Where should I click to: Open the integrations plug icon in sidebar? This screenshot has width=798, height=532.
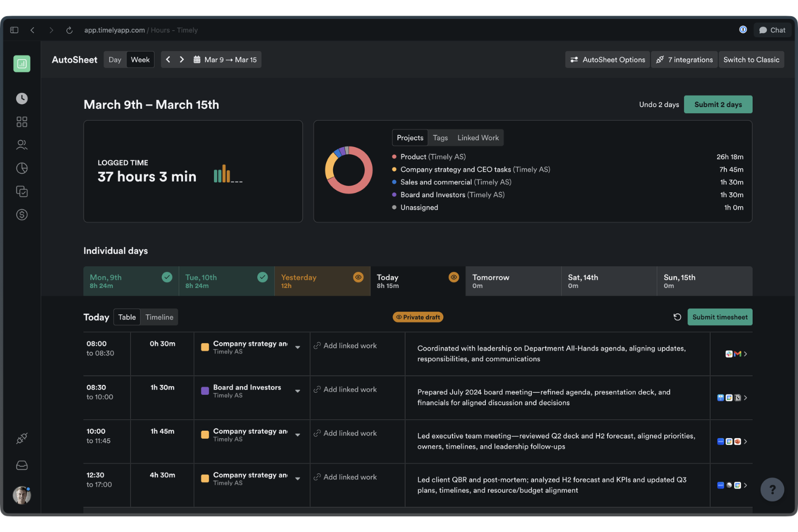click(22, 438)
